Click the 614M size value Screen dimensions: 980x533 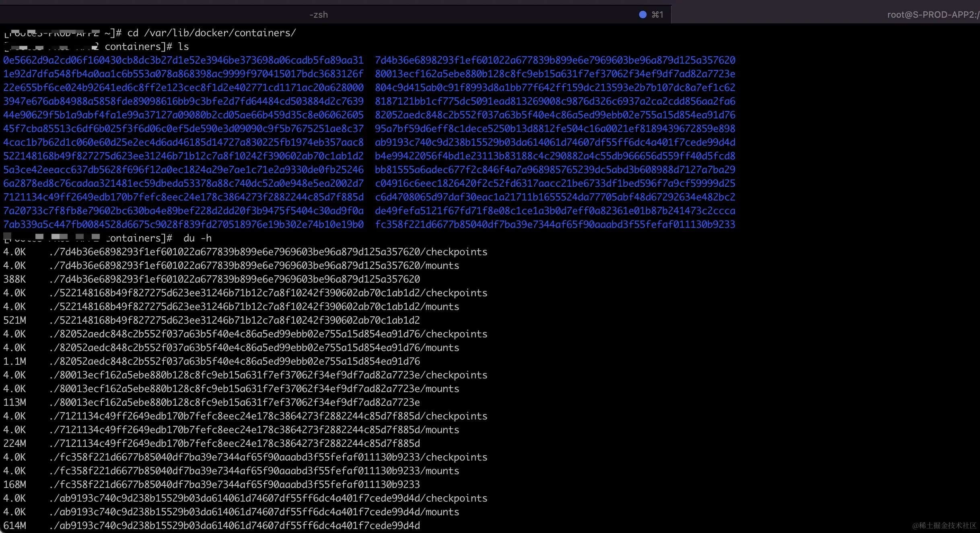pyautogui.click(x=14, y=526)
